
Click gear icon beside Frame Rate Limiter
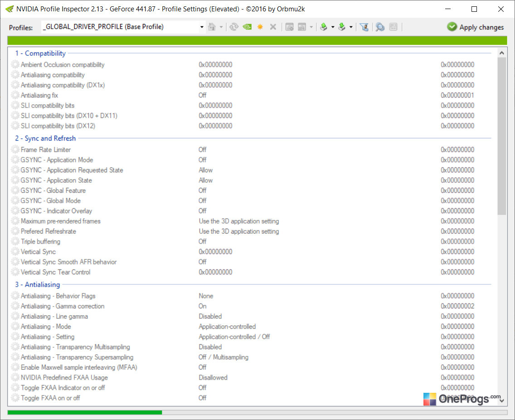click(15, 150)
